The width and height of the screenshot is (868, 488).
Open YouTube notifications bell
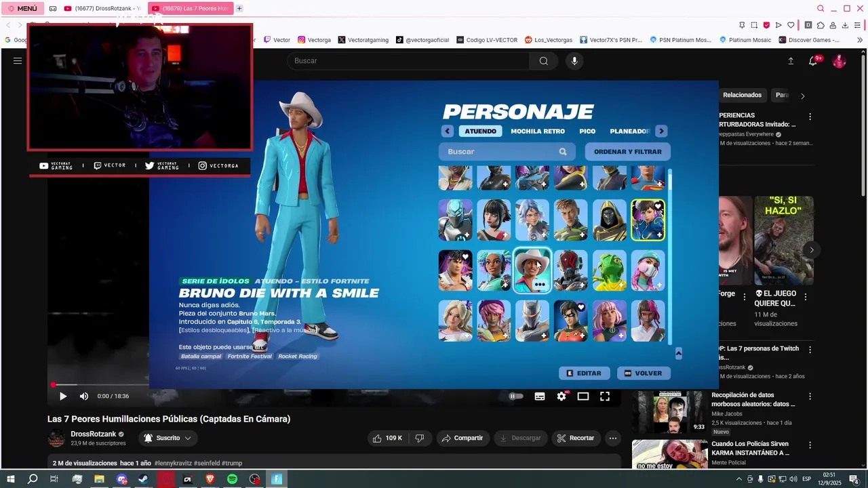pos(813,61)
